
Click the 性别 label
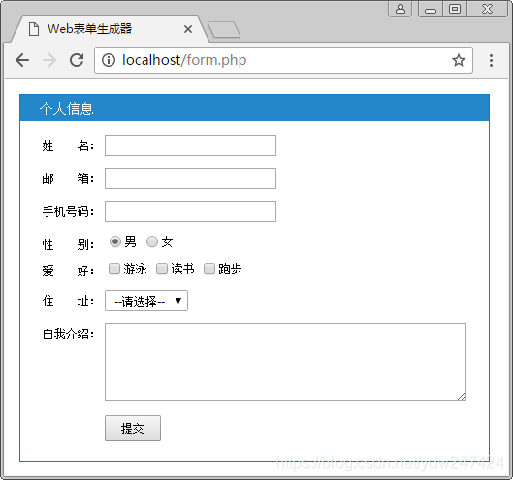click(x=68, y=244)
